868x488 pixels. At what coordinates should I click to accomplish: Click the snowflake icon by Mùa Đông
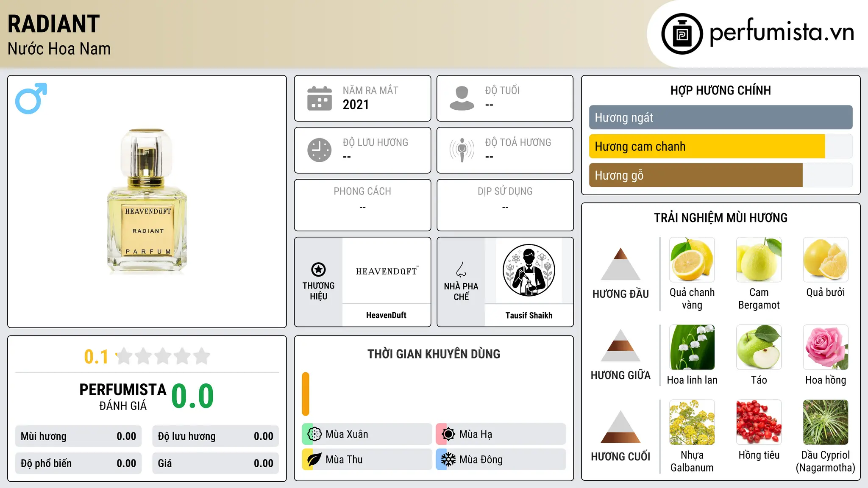448,460
